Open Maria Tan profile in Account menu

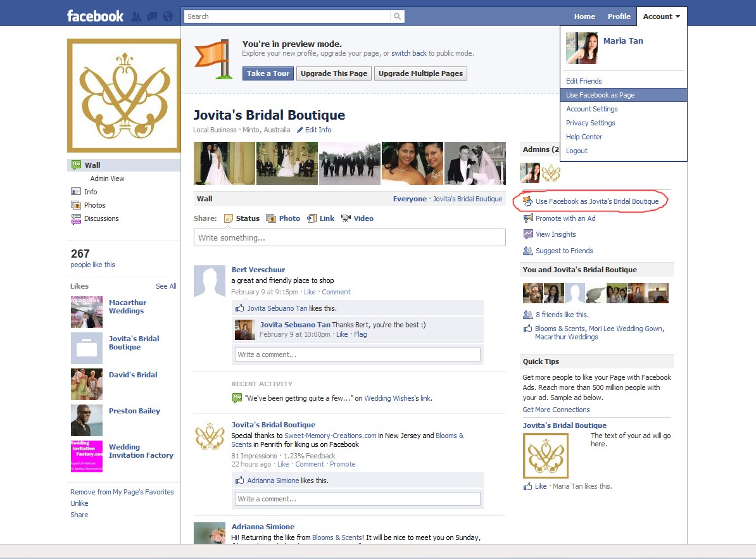click(x=623, y=41)
